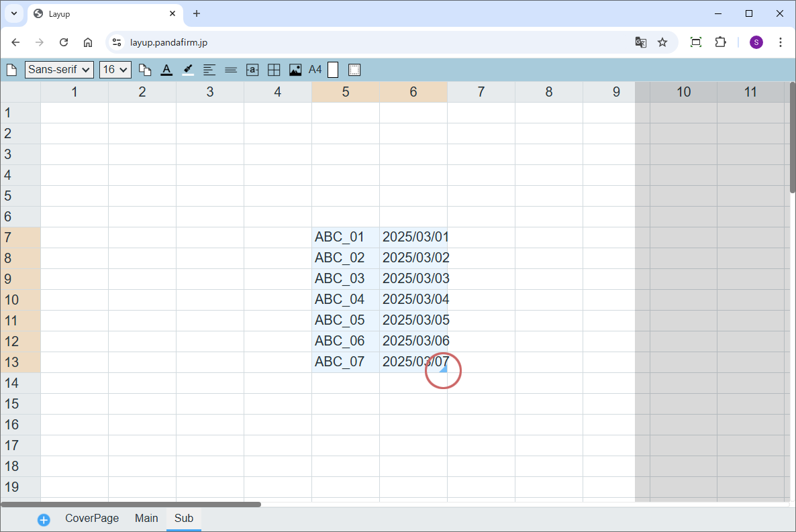Switch to the CoverPage sheet tab
796x532 pixels.
click(x=92, y=519)
